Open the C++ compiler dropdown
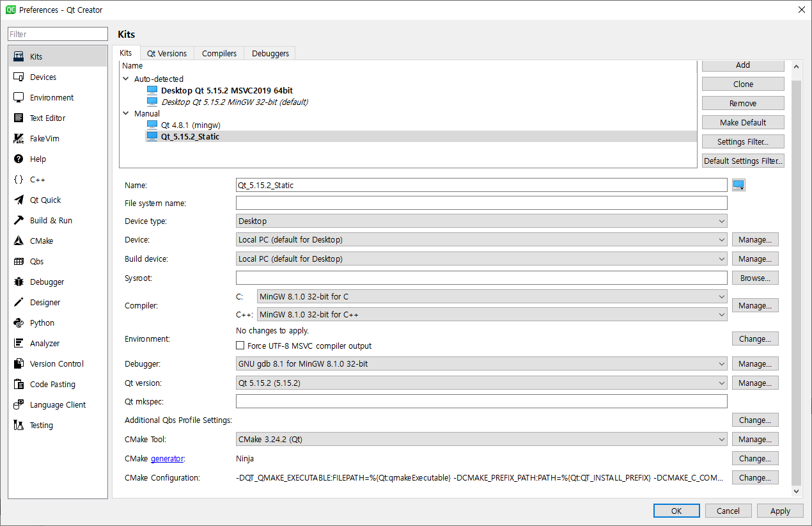Image resolution: width=812 pixels, height=526 pixels. [492, 314]
